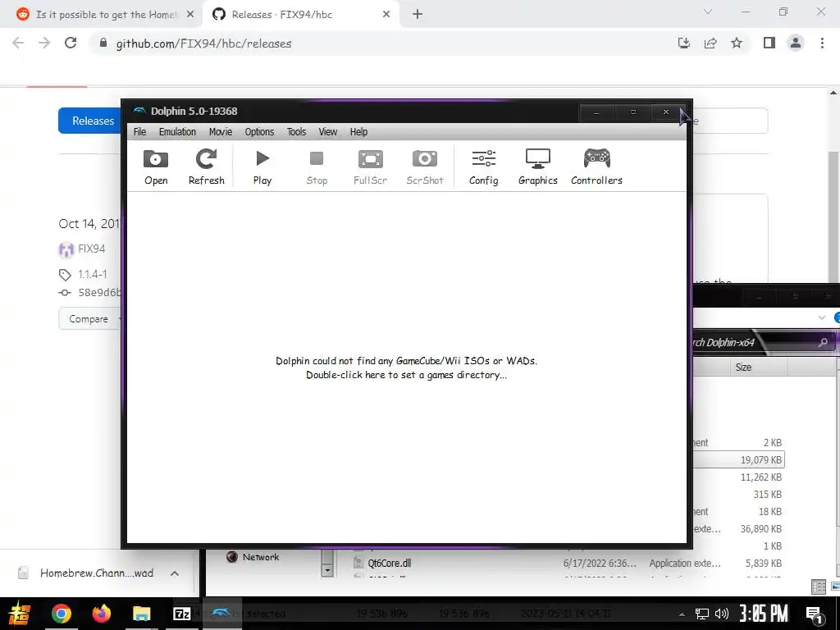This screenshot has height=630, width=840.
Task: Open the notification center icon
Action: 815,614
